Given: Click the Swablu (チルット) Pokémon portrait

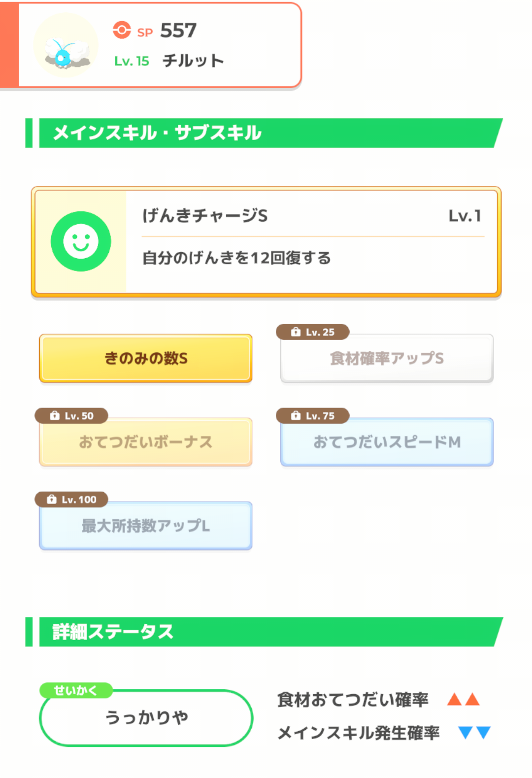Looking at the screenshot, I should [66, 46].
